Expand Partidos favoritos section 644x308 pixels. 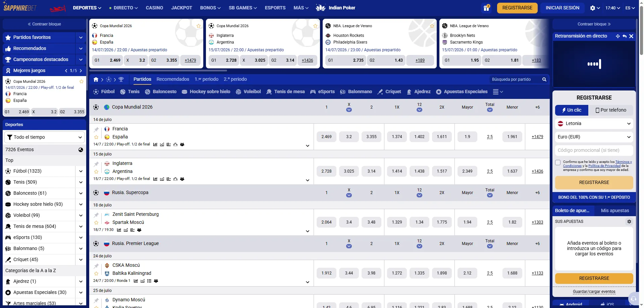click(81, 38)
